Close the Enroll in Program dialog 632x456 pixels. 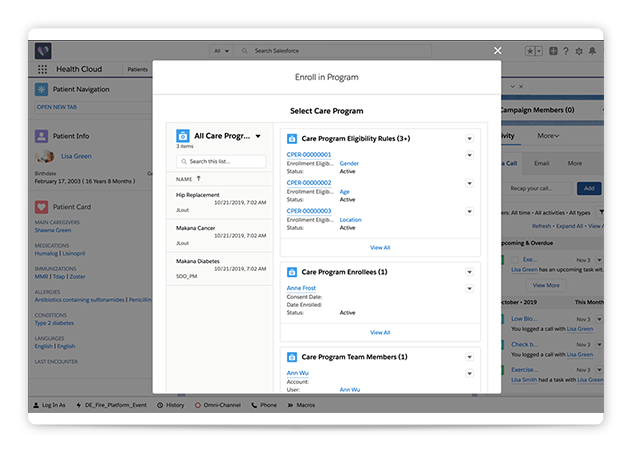(498, 50)
